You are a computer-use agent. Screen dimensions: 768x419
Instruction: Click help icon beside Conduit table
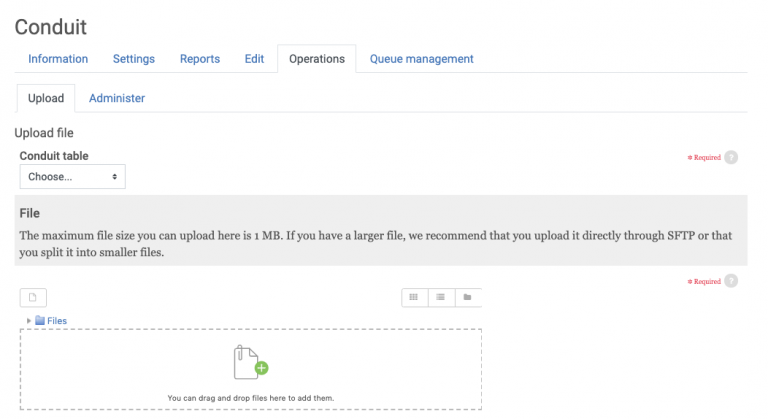point(731,157)
